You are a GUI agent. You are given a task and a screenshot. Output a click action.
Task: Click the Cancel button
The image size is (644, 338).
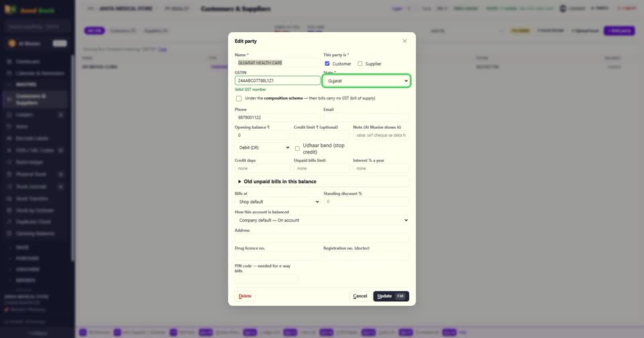(x=360, y=296)
